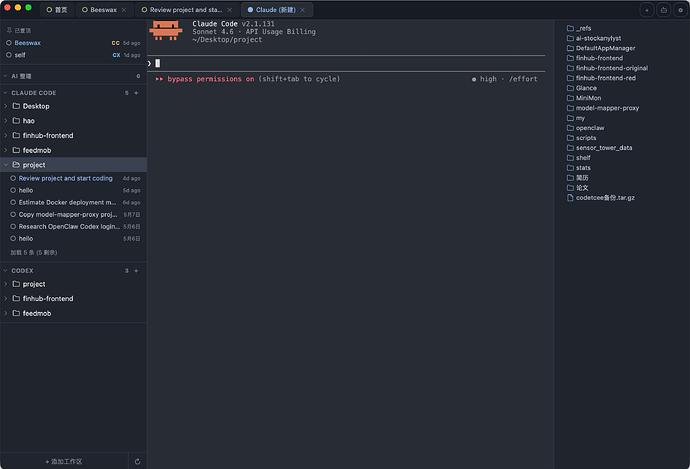Click the Claude Code prompt input

(346, 63)
